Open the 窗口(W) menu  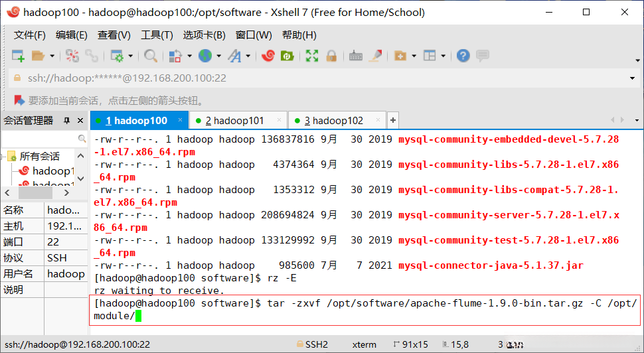(254, 35)
